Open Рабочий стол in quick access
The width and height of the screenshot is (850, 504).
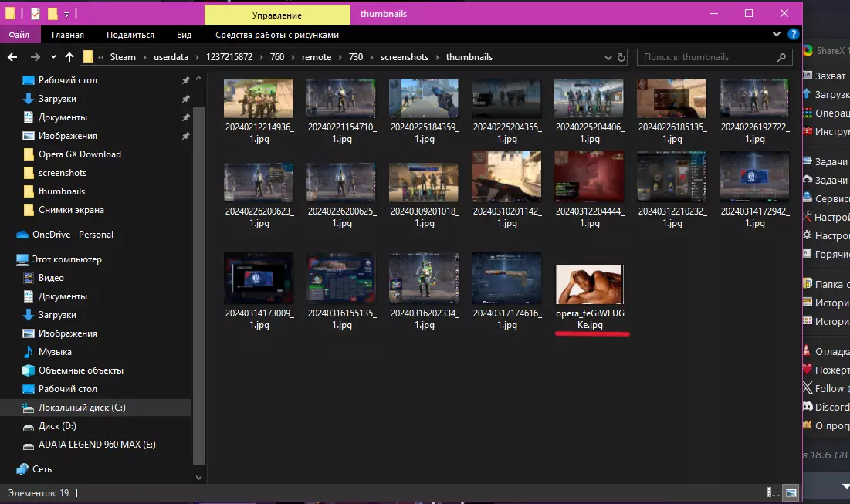tap(68, 80)
